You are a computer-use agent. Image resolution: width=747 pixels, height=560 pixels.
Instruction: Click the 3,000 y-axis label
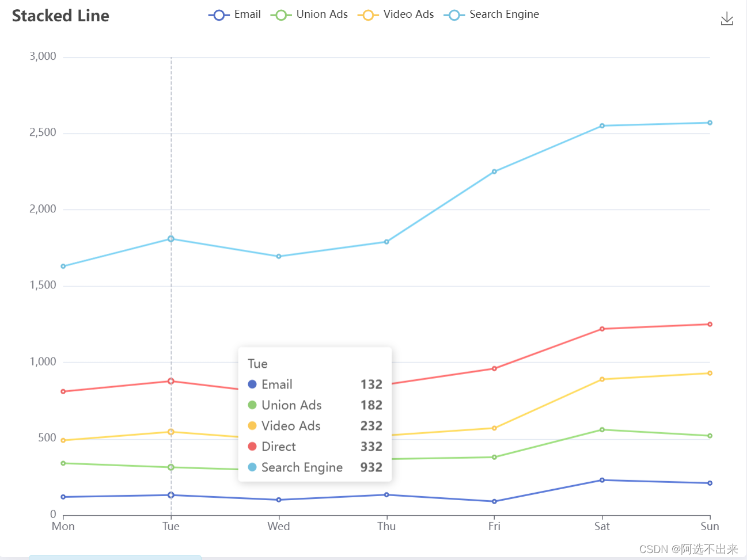pyautogui.click(x=43, y=56)
